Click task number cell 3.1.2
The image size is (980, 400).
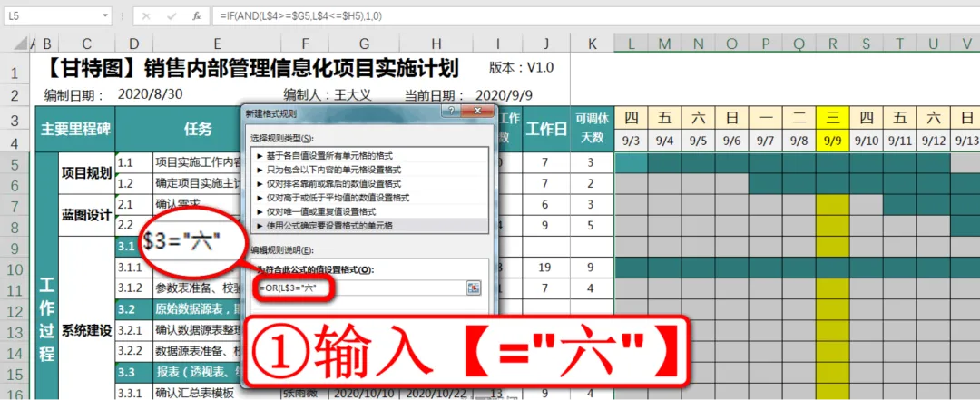click(x=134, y=288)
